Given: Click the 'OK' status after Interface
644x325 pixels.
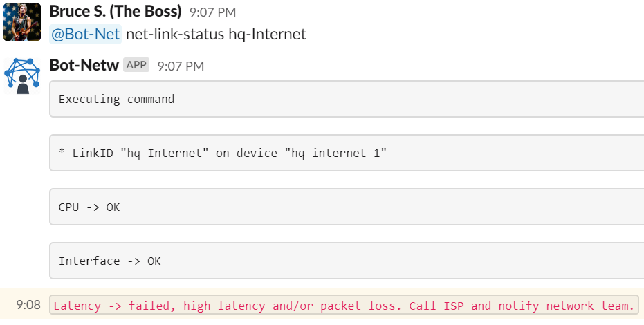Looking at the screenshot, I should tap(154, 261).
